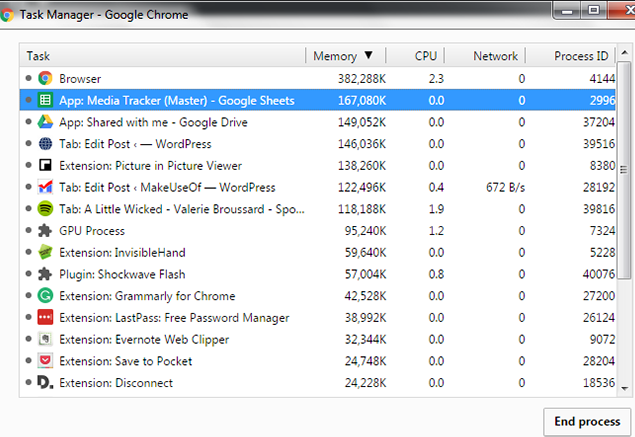
Task: Click the puzzle-piece icon of GPU Process
Action: (x=45, y=230)
